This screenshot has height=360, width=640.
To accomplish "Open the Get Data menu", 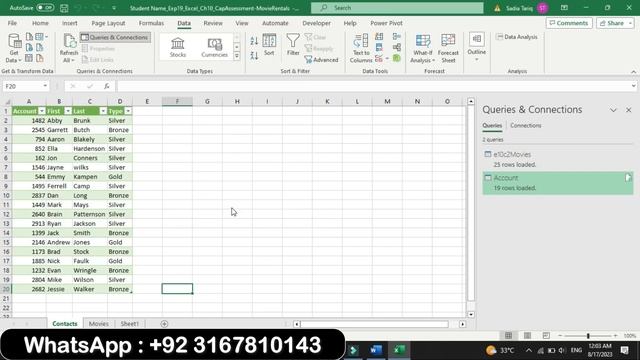I will tap(14, 48).
